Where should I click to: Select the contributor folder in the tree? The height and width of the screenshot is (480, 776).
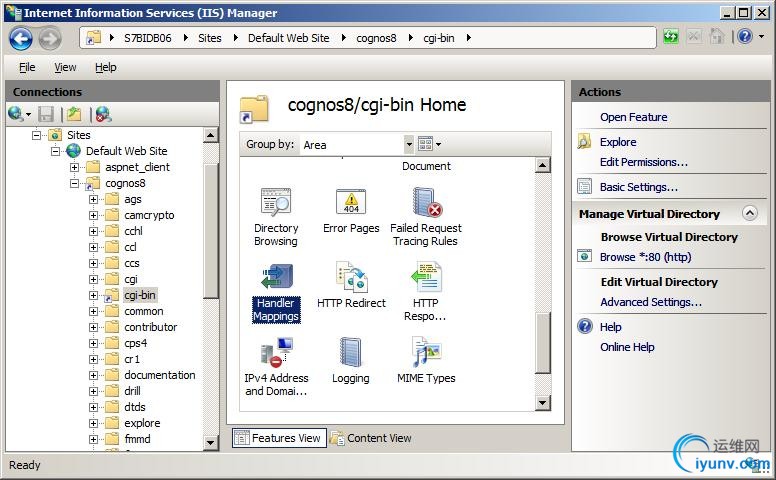pos(150,327)
